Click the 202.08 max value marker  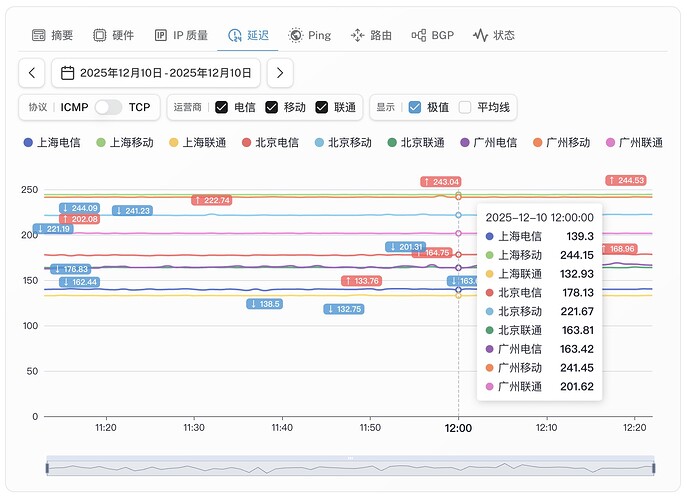pyautogui.click(x=80, y=219)
